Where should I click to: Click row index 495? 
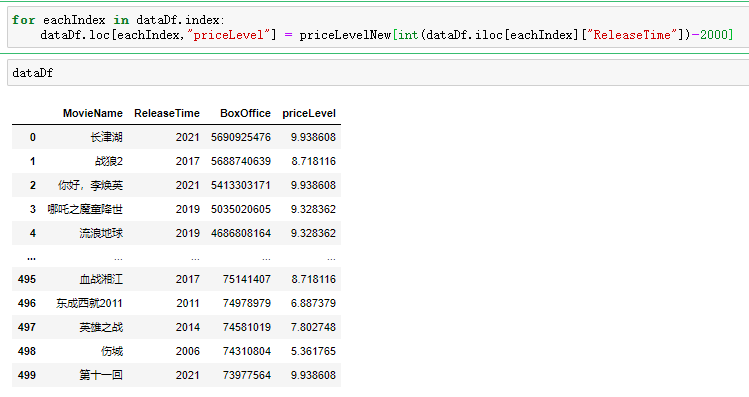[x=27, y=279]
